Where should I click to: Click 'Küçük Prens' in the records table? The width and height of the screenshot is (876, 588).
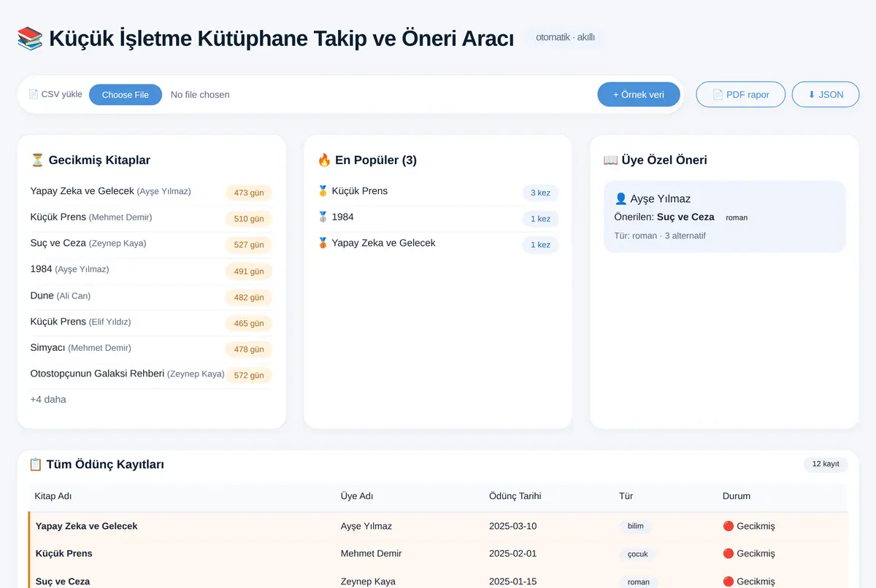pos(64,554)
